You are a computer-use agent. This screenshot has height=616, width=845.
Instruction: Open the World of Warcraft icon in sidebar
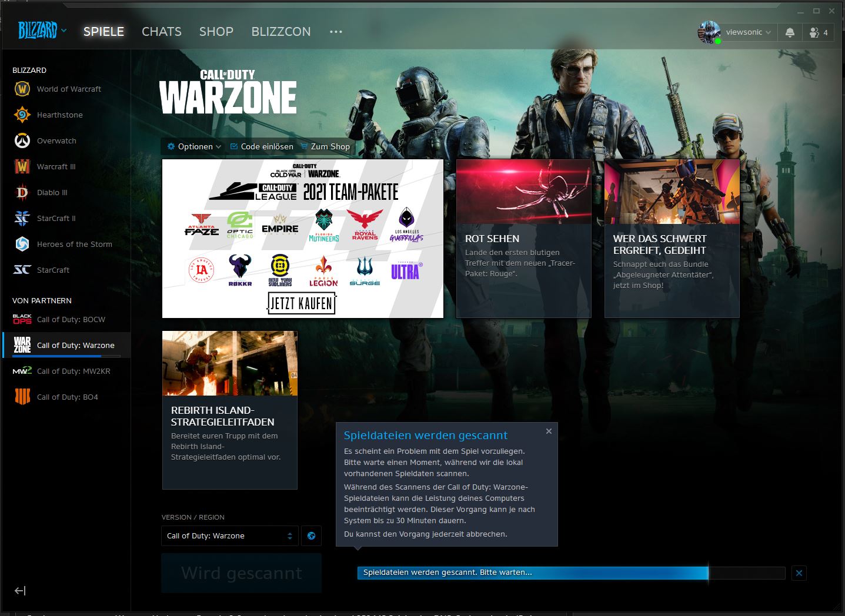pyautogui.click(x=22, y=89)
